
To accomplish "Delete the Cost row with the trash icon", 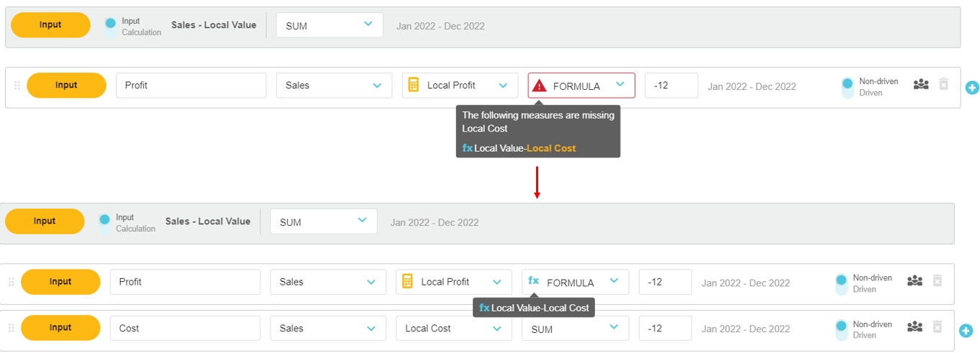I will click(937, 327).
